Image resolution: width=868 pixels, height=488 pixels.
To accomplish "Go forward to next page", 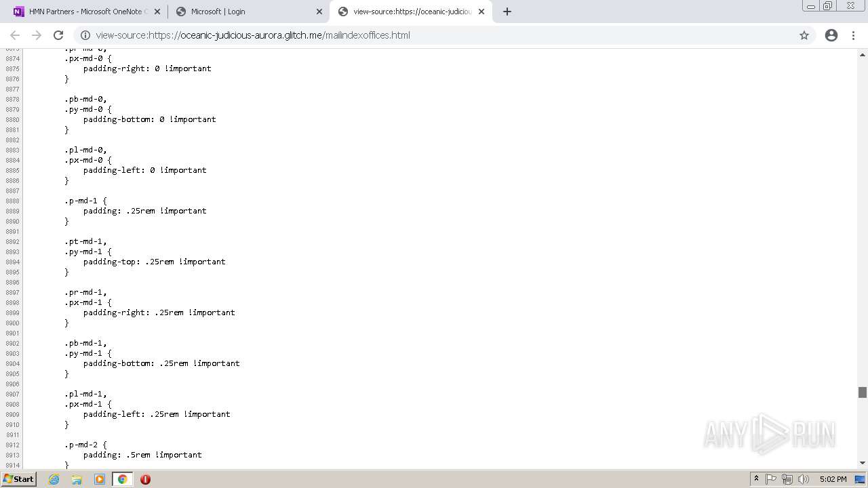I will pyautogui.click(x=37, y=35).
